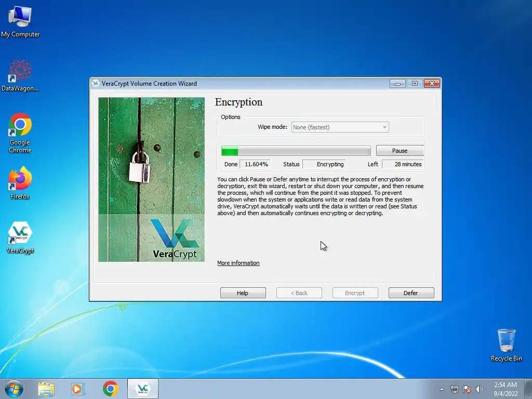Click the Status field showing Encrypting
The height and width of the screenshot is (399, 532).
click(324, 164)
